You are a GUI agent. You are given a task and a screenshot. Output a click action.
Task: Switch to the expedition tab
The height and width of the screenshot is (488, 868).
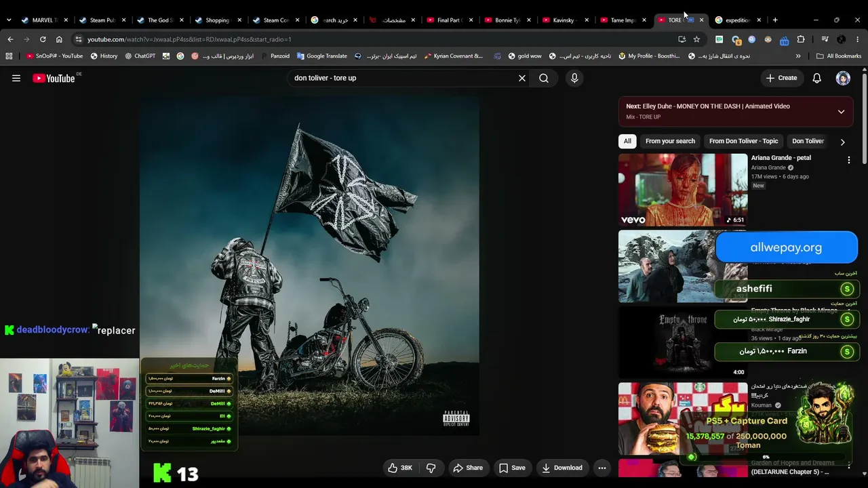coord(738,20)
